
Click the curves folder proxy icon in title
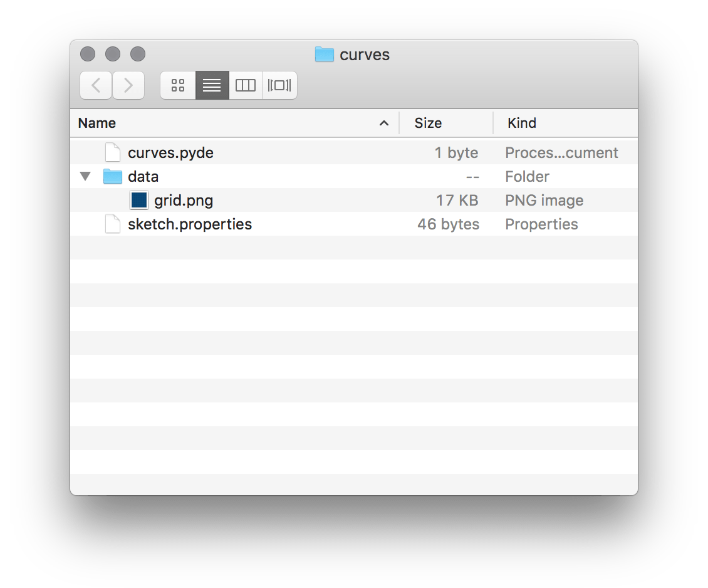[x=324, y=54]
